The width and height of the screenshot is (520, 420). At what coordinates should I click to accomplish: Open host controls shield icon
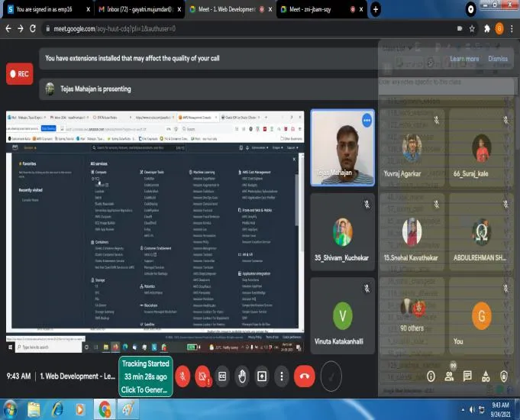504,376
